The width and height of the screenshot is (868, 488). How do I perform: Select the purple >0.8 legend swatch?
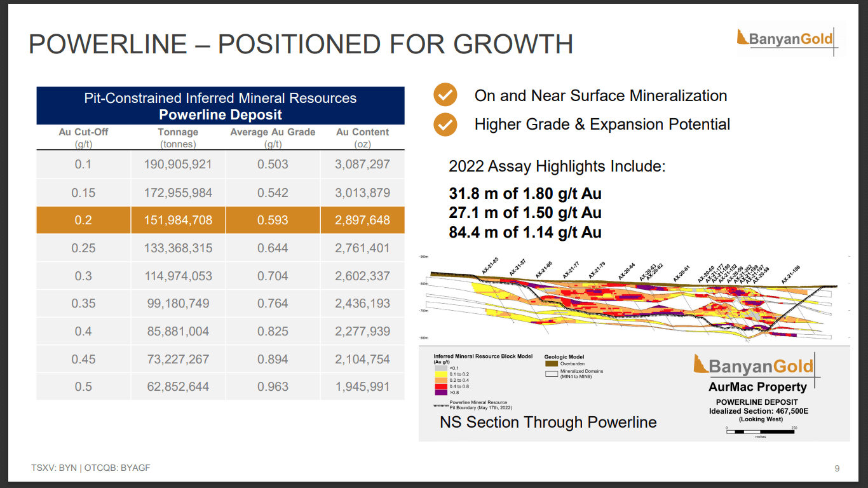(440, 392)
